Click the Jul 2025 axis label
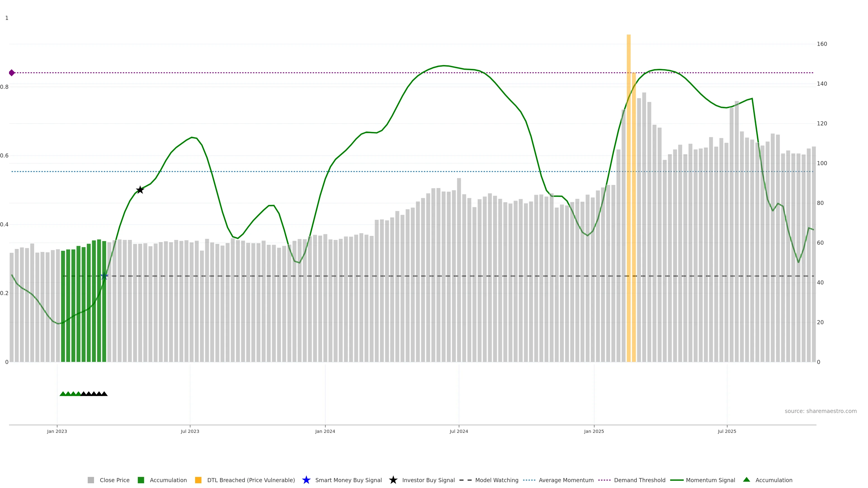The image size is (868, 488). tap(727, 432)
